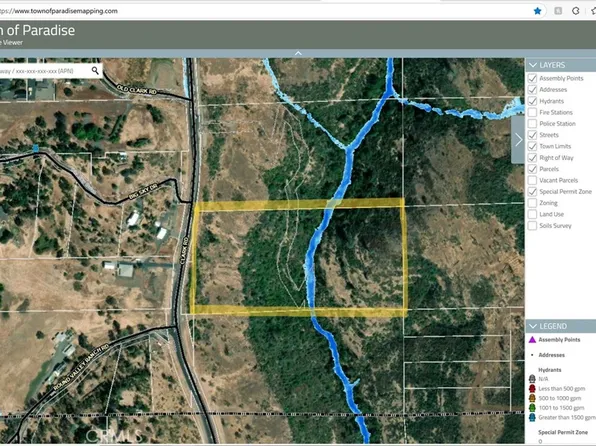This screenshot has width=596, height=446.
Task: Collapse the header with the up chevron
Action: click(298, 53)
